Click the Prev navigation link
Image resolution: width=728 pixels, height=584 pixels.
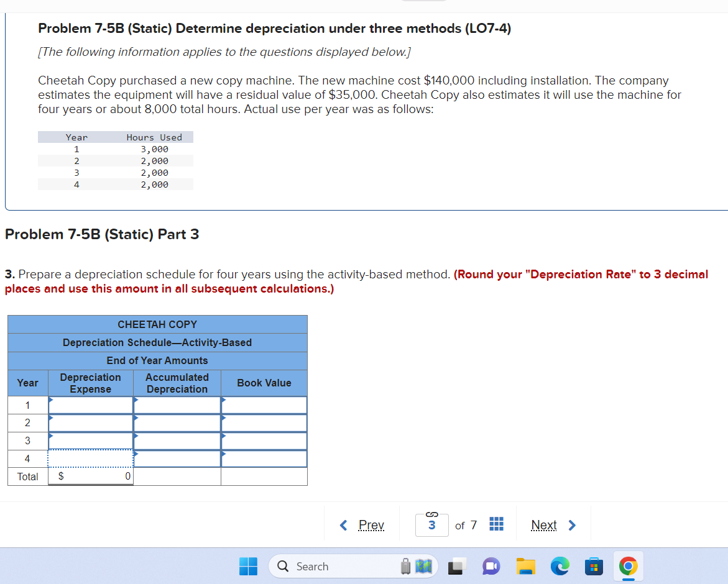371,525
